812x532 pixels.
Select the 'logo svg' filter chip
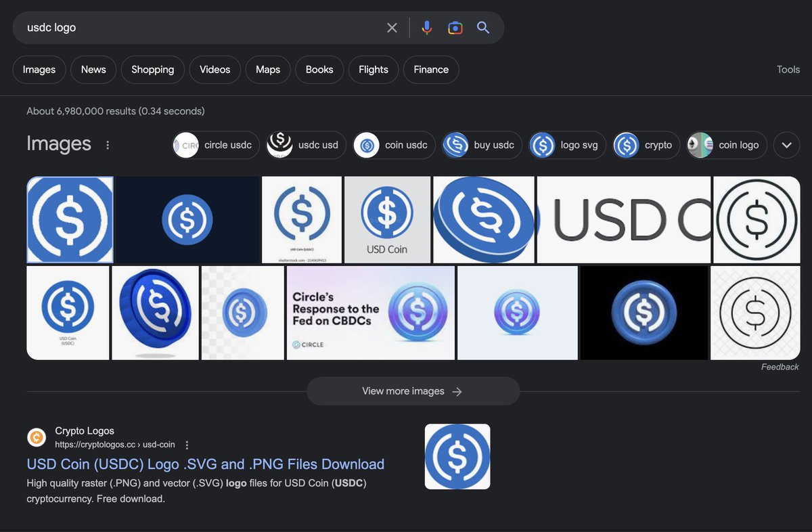(x=568, y=145)
